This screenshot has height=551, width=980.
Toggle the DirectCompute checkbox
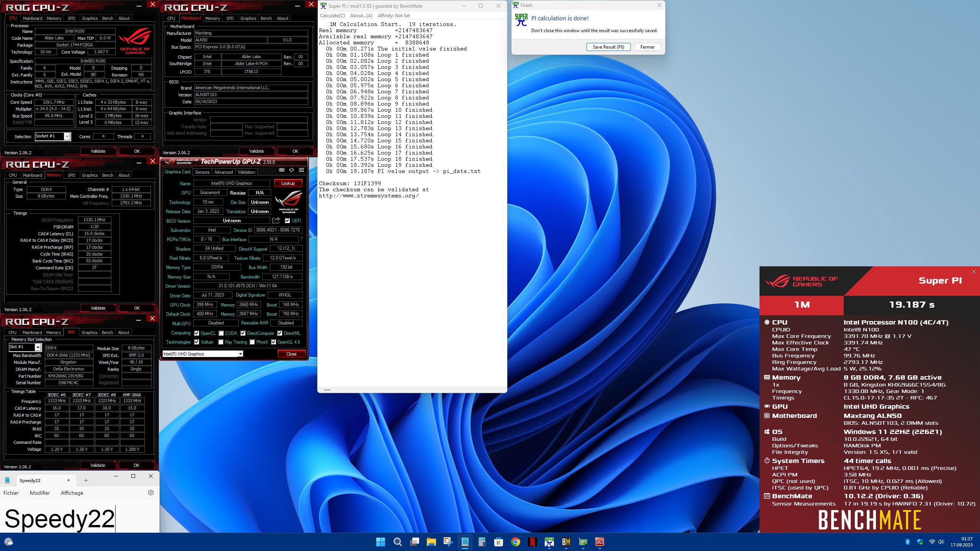[x=243, y=333]
